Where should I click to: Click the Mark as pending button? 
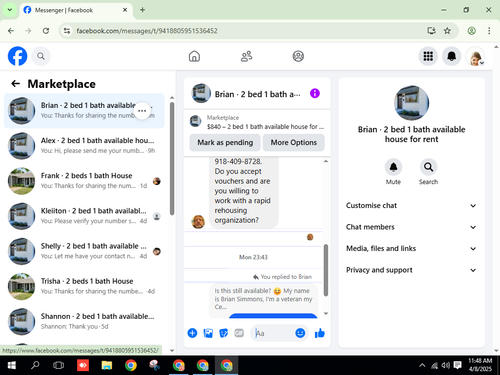[225, 142]
